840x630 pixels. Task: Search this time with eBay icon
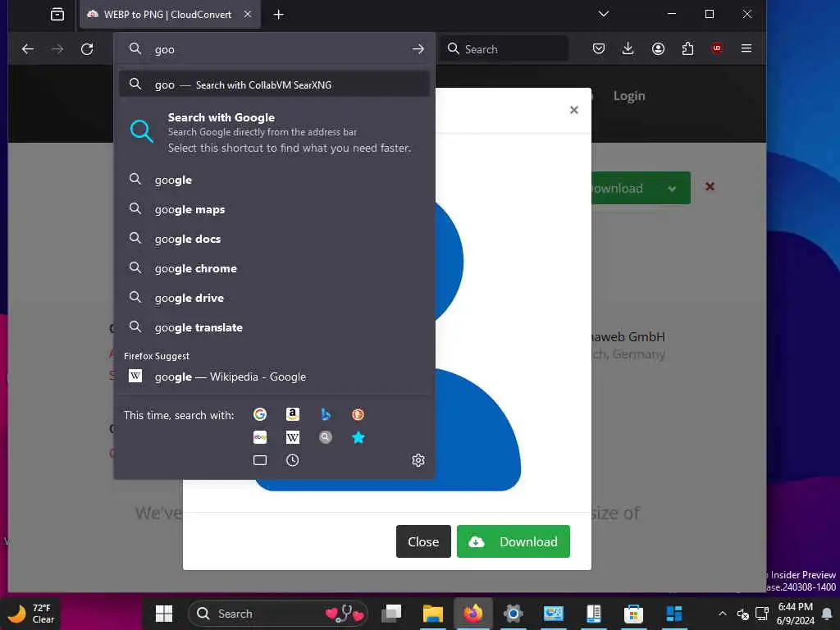tap(260, 438)
